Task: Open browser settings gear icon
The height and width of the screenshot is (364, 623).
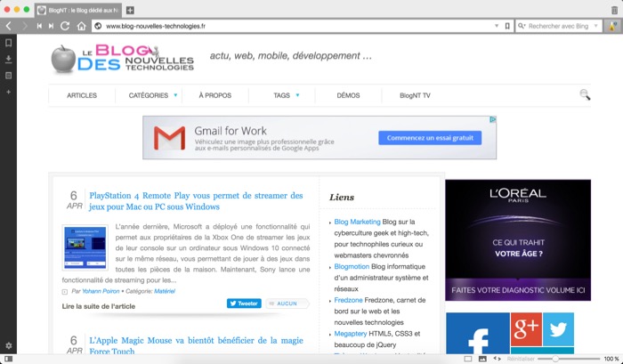Action: [x=8, y=345]
